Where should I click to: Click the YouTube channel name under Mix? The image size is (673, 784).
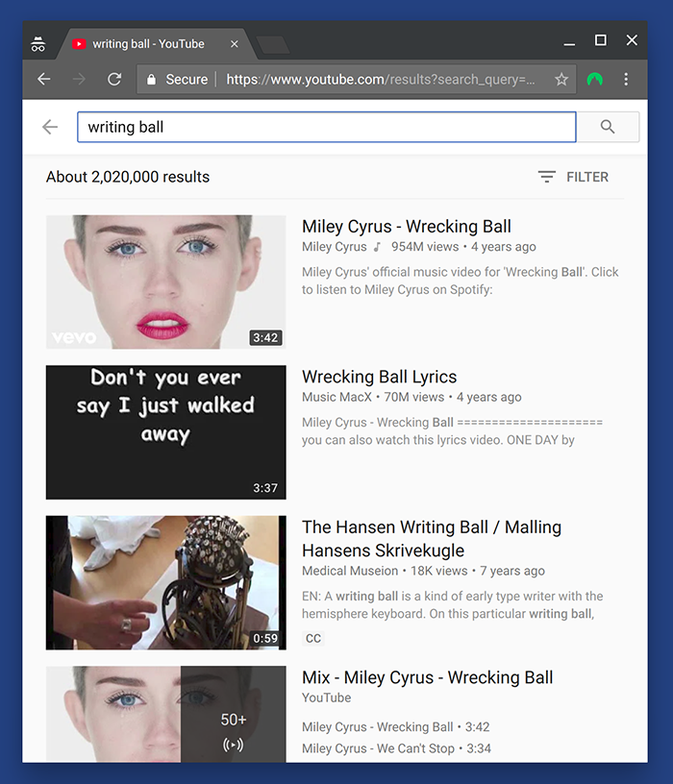[326, 698]
